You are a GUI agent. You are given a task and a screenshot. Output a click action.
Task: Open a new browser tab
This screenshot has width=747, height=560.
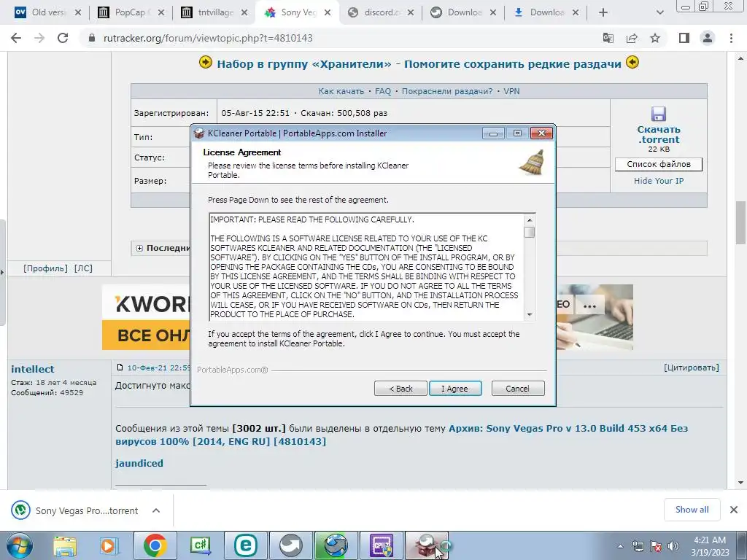tap(603, 12)
